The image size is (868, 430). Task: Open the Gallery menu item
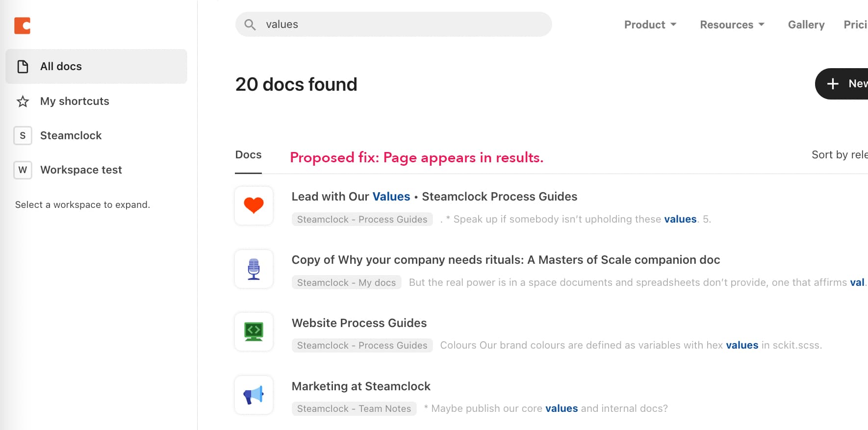click(806, 25)
